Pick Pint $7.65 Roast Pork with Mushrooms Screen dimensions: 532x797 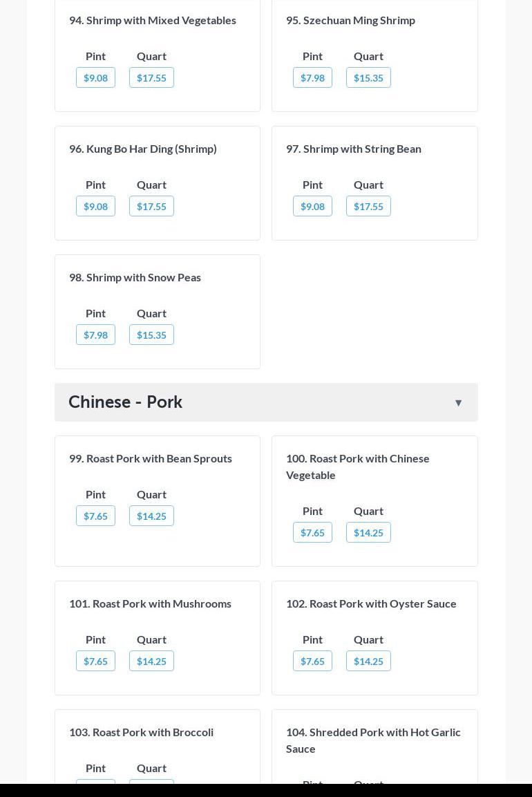[x=95, y=661]
